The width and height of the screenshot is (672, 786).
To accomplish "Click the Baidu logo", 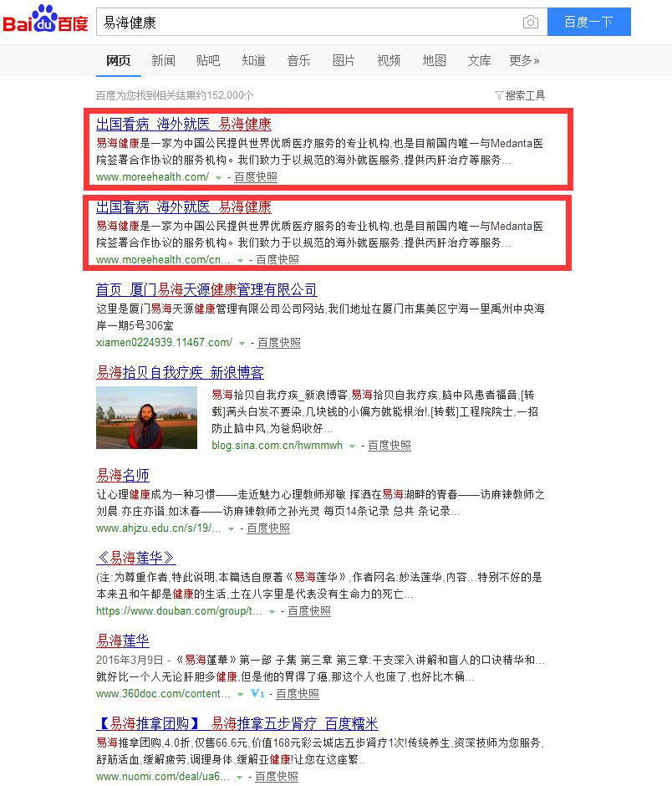I will click(x=46, y=19).
